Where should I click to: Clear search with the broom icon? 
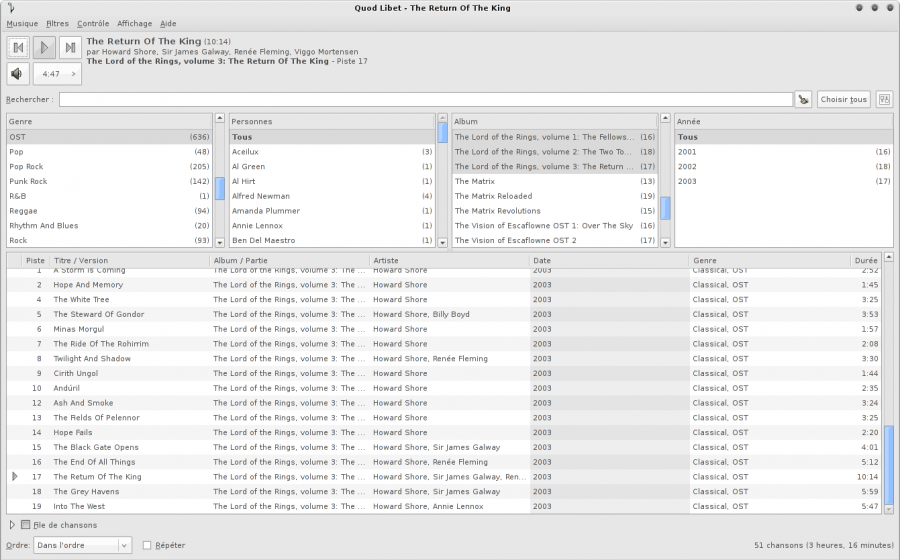[804, 99]
